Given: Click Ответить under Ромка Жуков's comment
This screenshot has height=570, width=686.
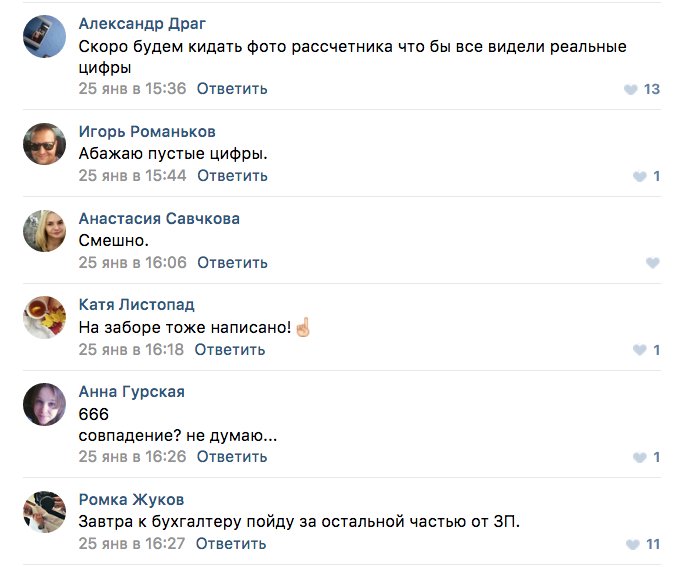Looking at the screenshot, I should tap(231, 544).
